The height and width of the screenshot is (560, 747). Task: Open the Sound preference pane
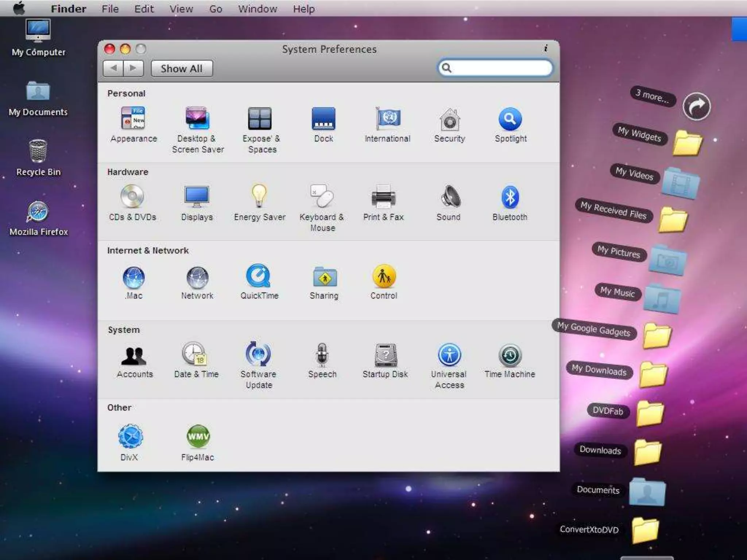[449, 197]
